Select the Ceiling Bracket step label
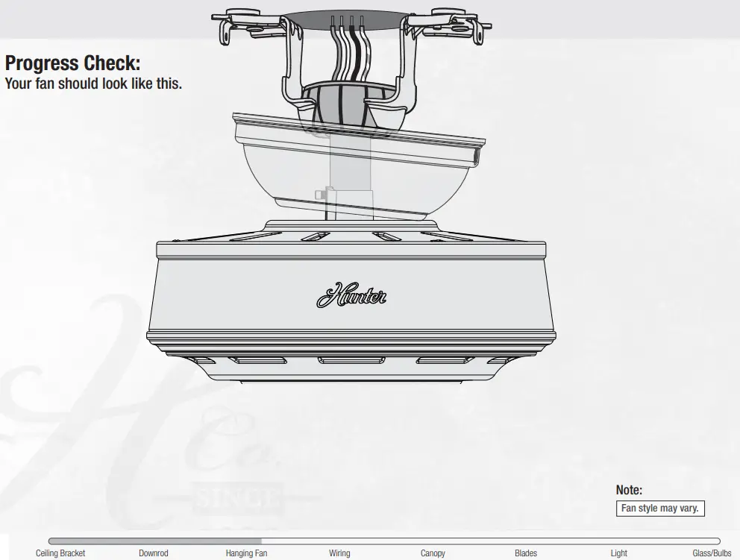The width and height of the screenshot is (740, 560). [x=60, y=553]
